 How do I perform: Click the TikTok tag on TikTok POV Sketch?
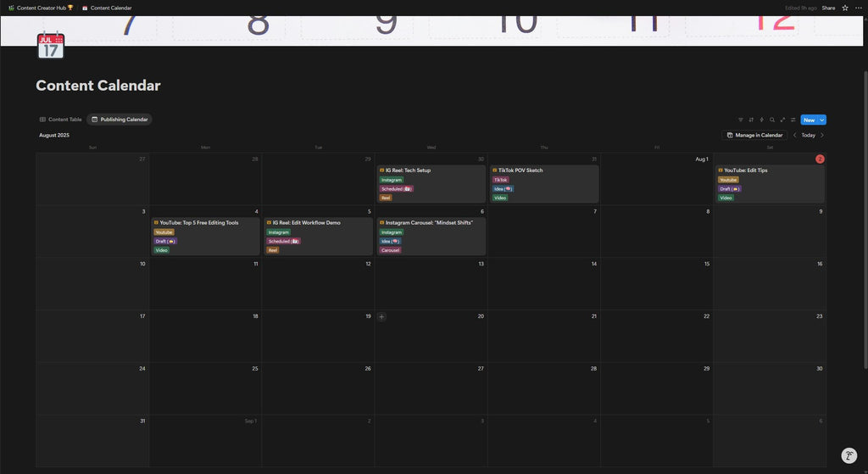(500, 180)
